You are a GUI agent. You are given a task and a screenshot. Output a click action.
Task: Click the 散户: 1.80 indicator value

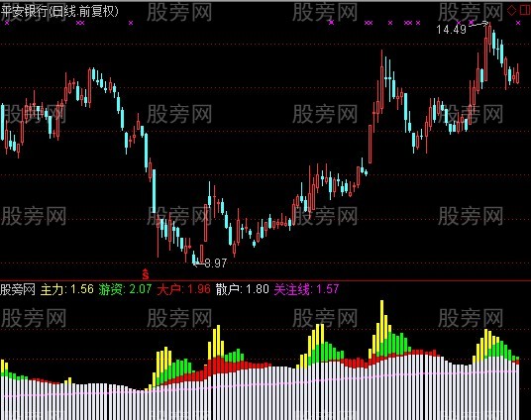point(242,289)
